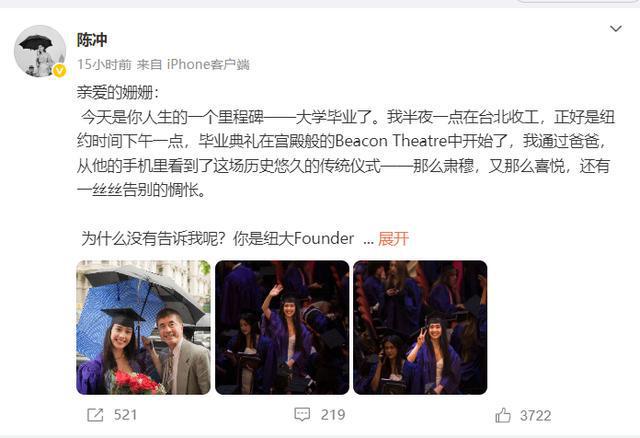Click the comment count 219

(333, 415)
